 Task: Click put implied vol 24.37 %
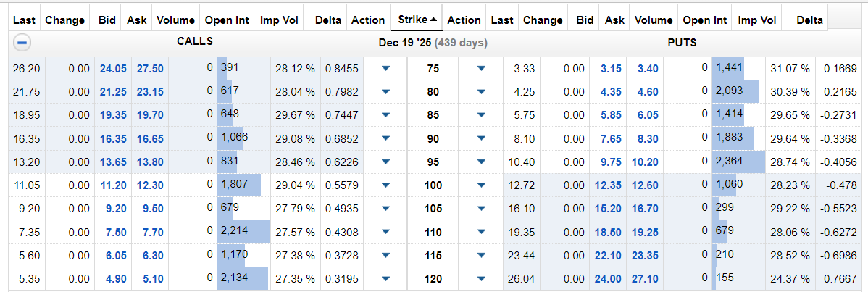click(x=790, y=279)
